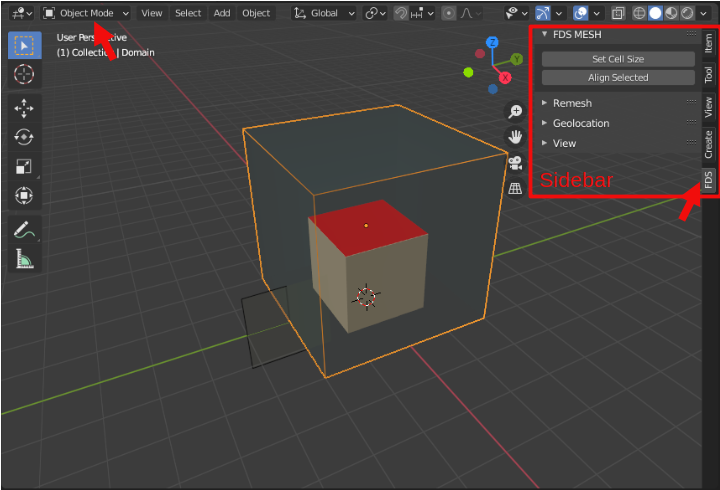Select the Scale tool

pos(24,166)
